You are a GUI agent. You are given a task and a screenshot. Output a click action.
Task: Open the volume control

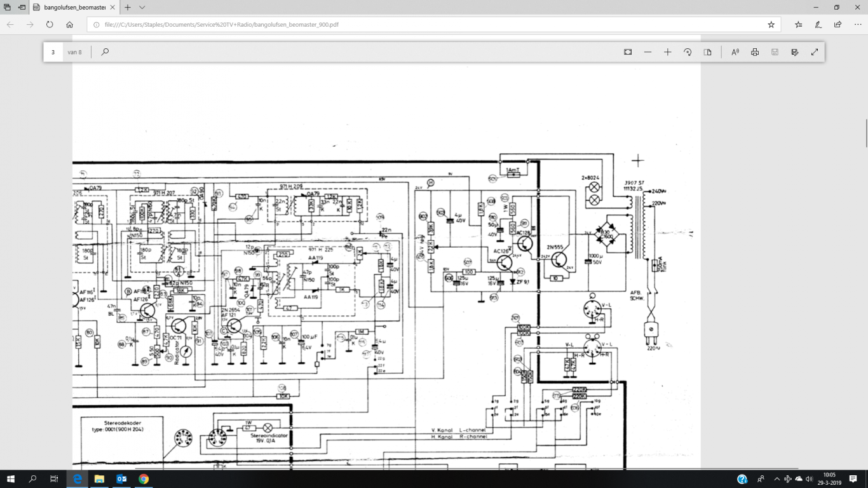[x=809, y=479]
